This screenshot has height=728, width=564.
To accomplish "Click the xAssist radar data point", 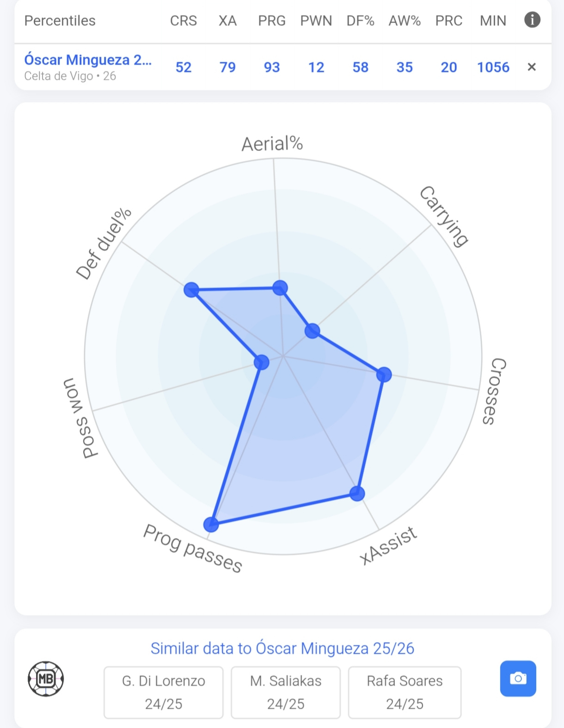I will click(x=357, y=493).
